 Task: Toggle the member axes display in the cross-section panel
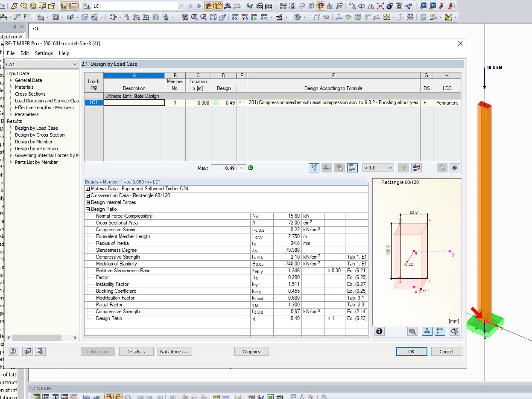pyautogui.click(x=440, y=331)
